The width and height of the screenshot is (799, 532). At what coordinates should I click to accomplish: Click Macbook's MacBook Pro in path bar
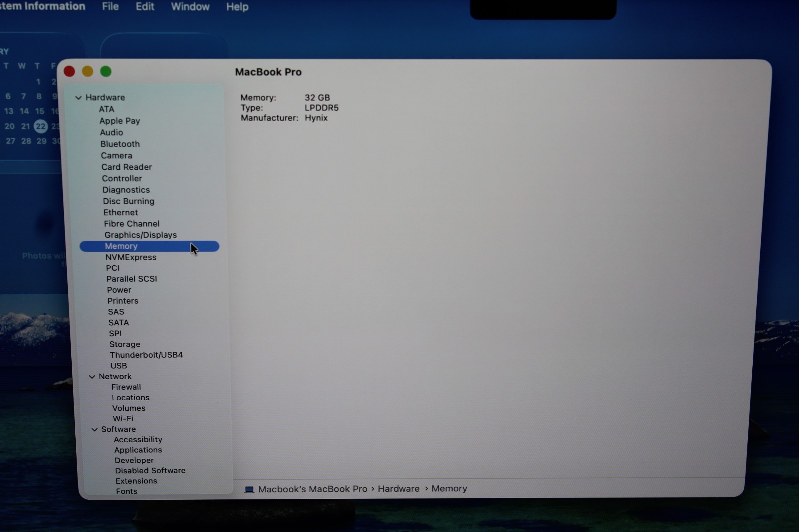(x=312, y=489)
